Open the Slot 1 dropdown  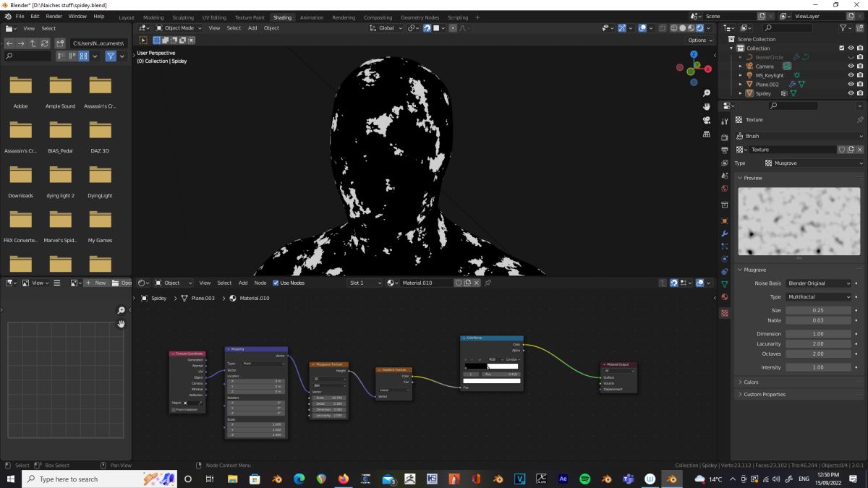pyautogui.click(x=365, y=283)
